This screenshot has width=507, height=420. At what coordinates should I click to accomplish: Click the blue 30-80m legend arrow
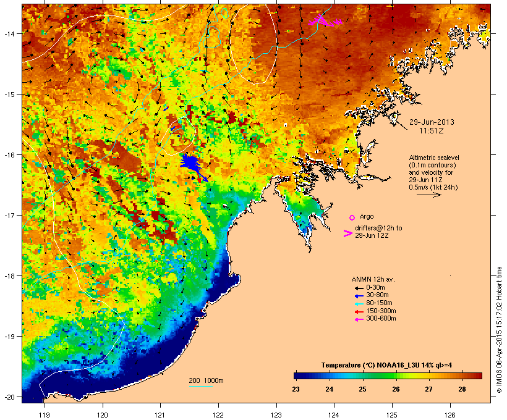359,296
